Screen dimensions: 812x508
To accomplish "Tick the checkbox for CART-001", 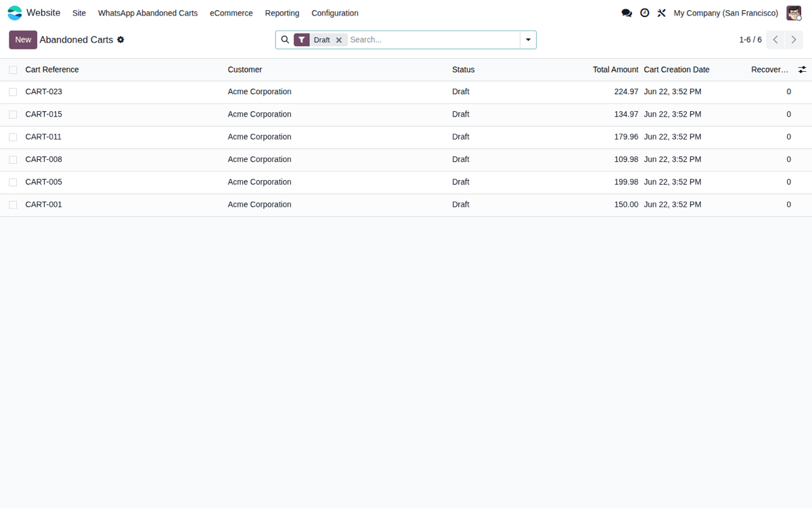I will (13, 205).
